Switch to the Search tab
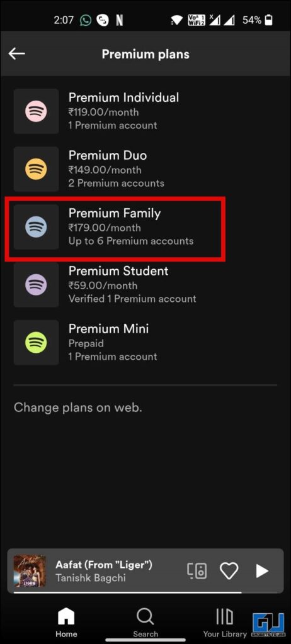 coord(145,622)
